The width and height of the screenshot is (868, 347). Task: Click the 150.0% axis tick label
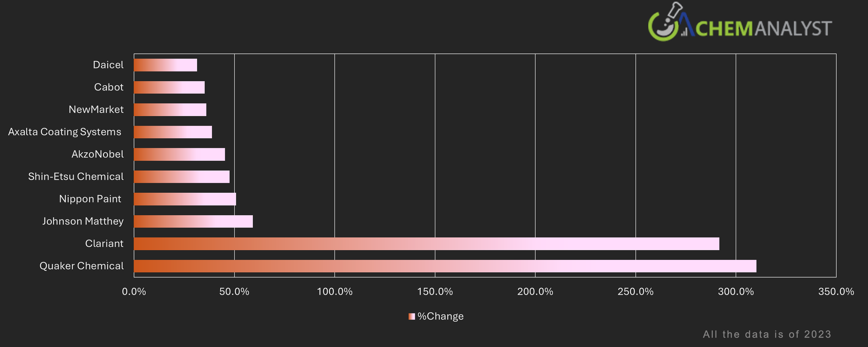pyautogui.click(x=435, y=292)
